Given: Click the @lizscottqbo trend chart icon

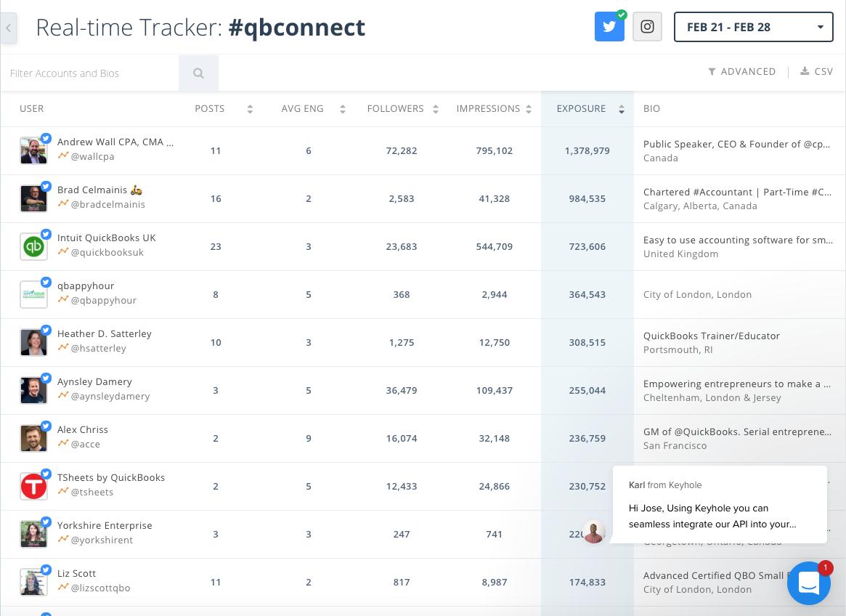Looking at the screenshot, I should coord(63,587).
